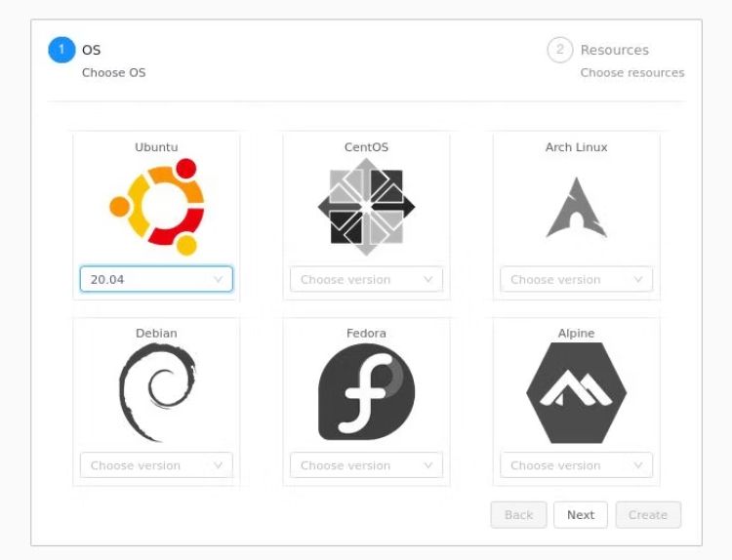
Task: Click the 'Choose OS' subtitle text
Action: pos(114,73)
